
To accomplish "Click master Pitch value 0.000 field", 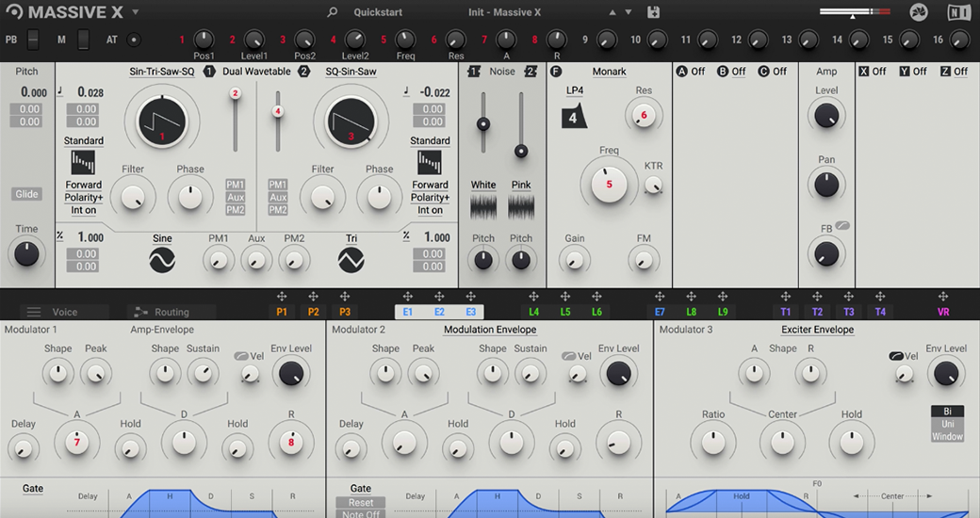I will [33, 92].
